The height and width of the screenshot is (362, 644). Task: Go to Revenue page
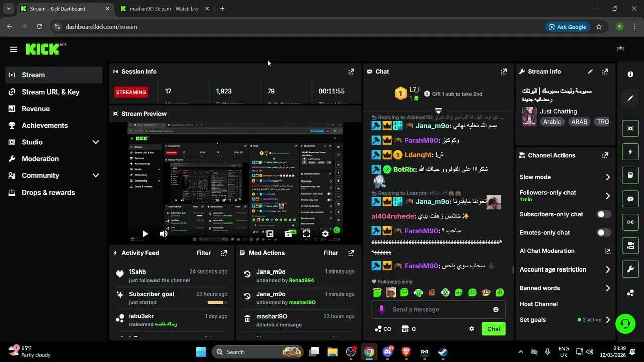pos(54,109)
